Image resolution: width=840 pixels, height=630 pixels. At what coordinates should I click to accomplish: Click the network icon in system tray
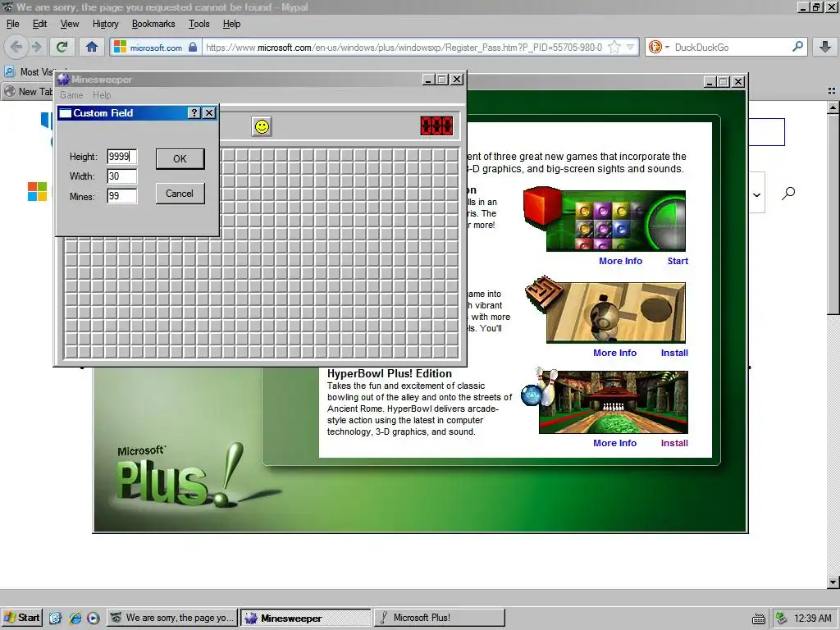782,619
